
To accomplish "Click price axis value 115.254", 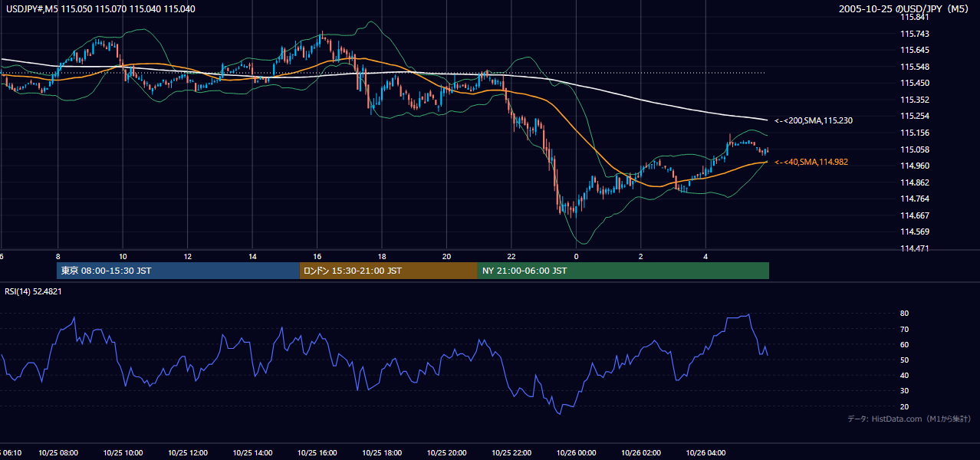I will (914, 116).
